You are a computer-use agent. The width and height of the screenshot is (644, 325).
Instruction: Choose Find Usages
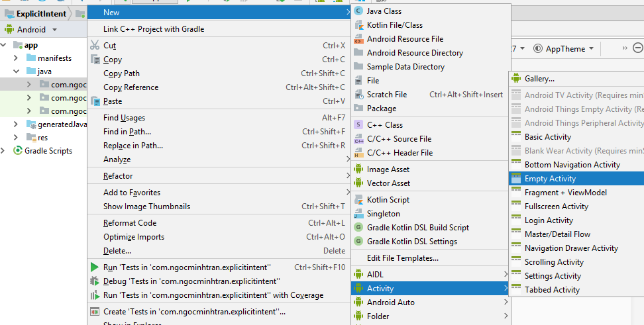[x=219, y=118]
